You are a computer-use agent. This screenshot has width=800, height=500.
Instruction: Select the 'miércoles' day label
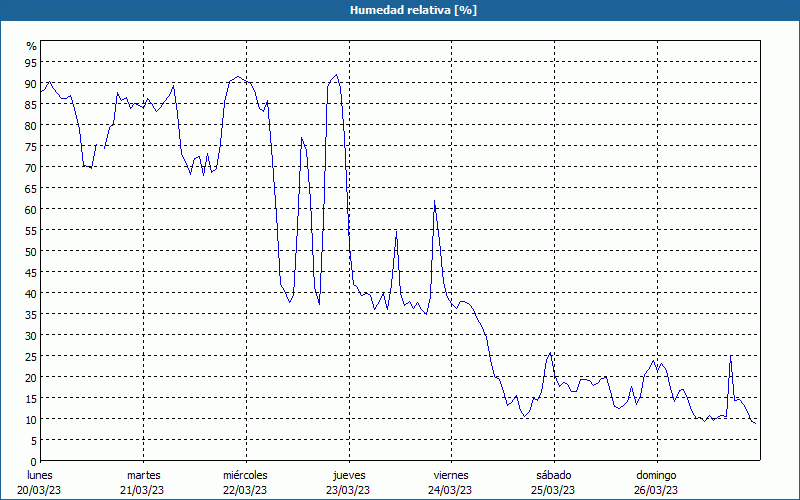point(245,475)
